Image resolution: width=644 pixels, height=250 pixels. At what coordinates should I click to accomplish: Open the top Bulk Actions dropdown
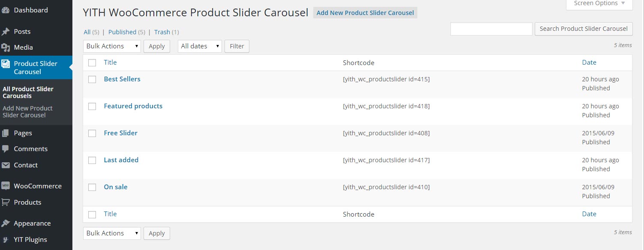click(112, 46)
